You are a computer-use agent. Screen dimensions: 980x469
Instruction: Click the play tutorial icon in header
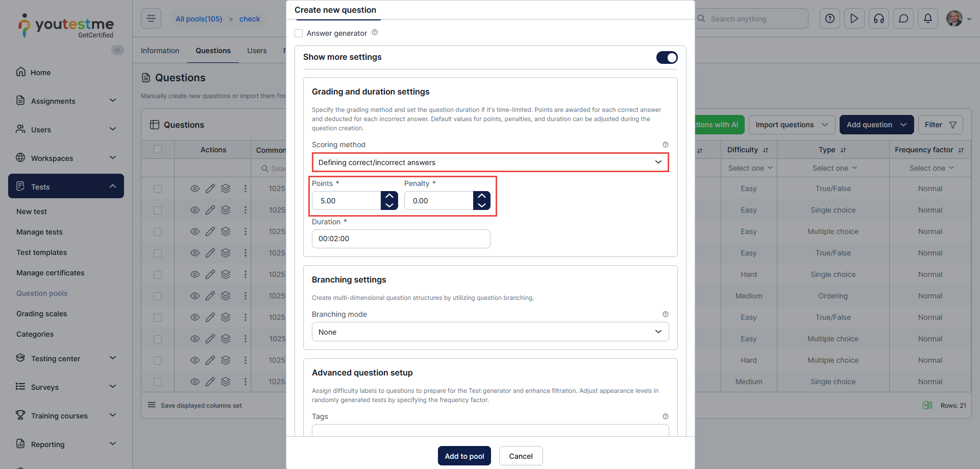click(854, 19)
